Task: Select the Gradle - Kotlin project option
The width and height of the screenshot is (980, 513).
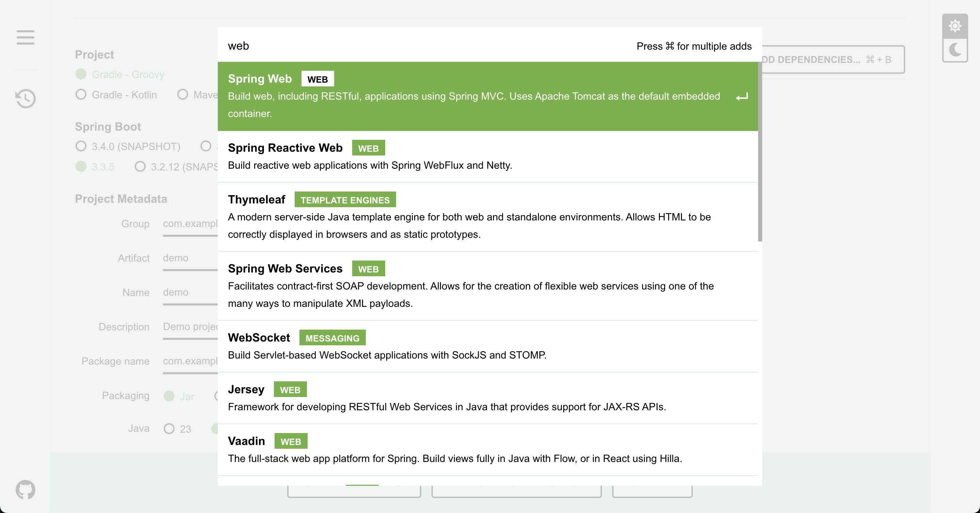Action: pos(81,94)
